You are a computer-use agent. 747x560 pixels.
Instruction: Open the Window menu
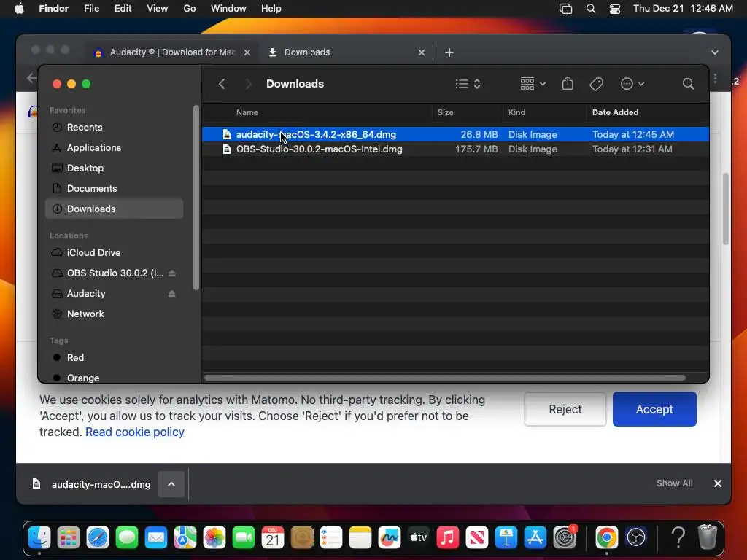pos(228,9)
